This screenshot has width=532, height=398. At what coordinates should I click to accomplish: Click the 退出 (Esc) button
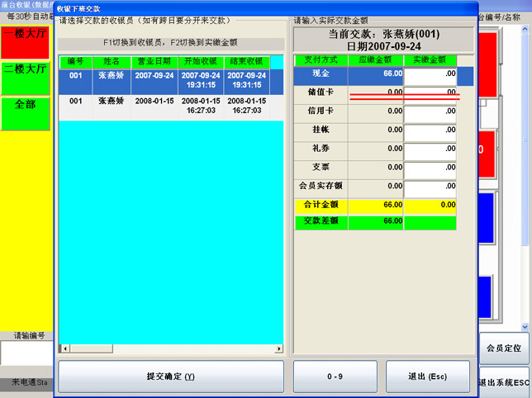427,377
